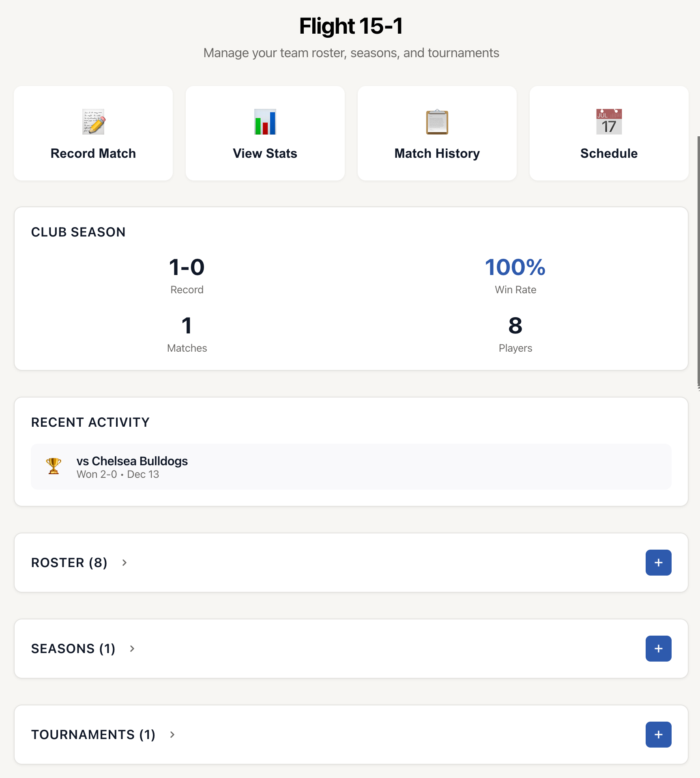Open the Schedule card
Image resolution: width=700 pixels, height=778 pixels.
coord(608,133)
